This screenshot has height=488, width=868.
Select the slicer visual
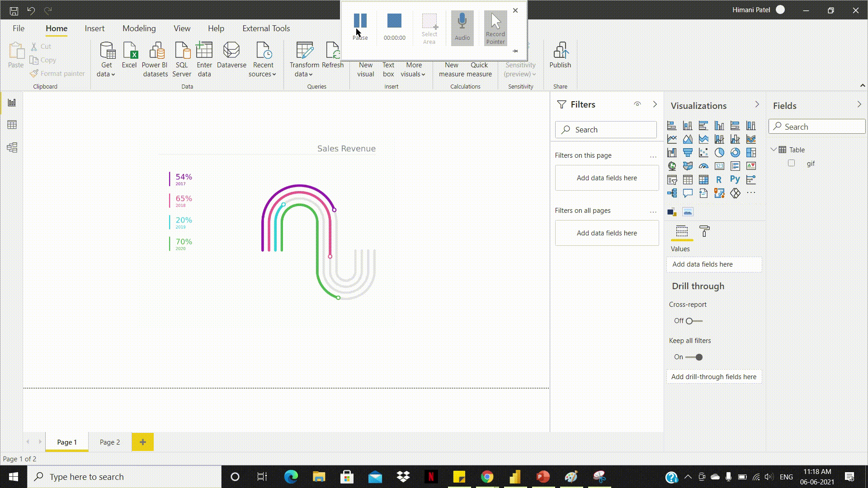[672, 180]
